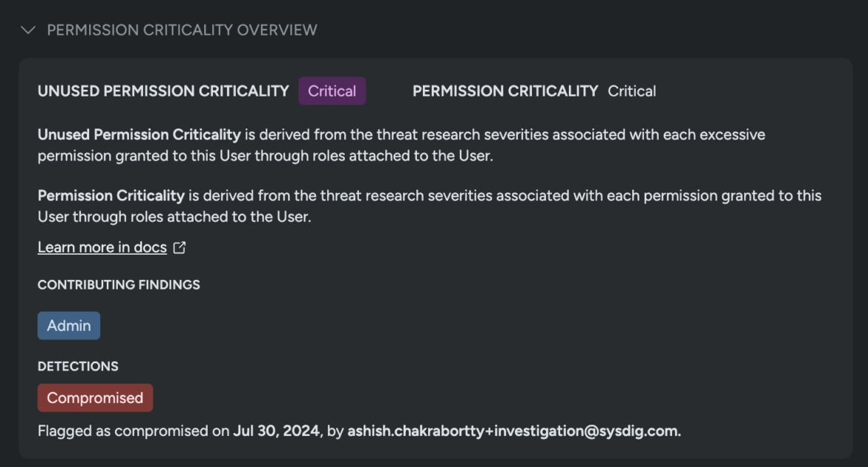Image resolution: width=868 pixels, height=467 pixels.
Task: Click the DETECTIONS heading
Action: tap(78, 367)
